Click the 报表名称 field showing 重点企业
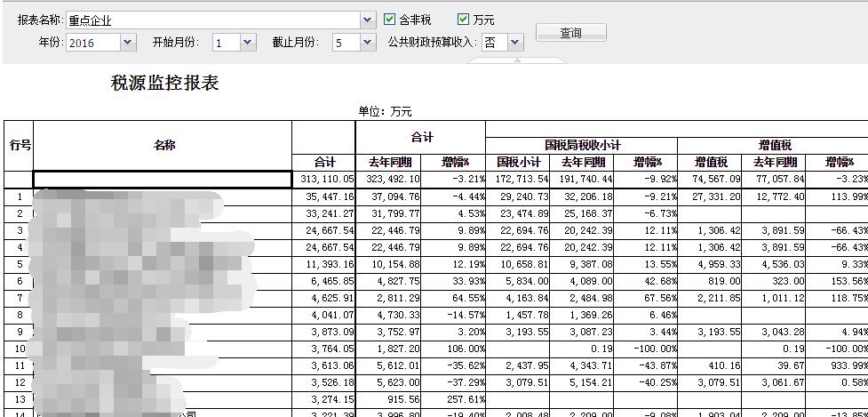 pyautogui.click(x=214, y=20)
